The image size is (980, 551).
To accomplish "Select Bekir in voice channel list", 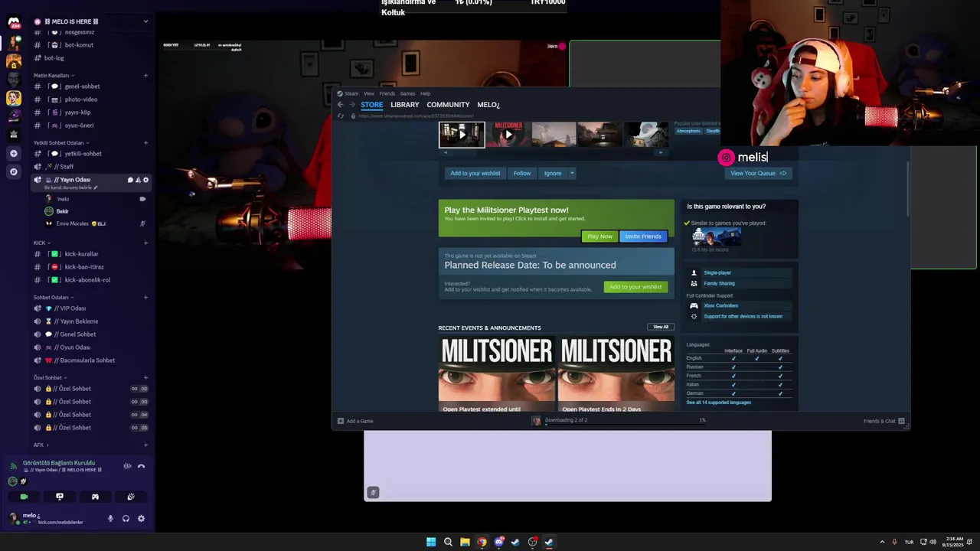I will 96,211.
